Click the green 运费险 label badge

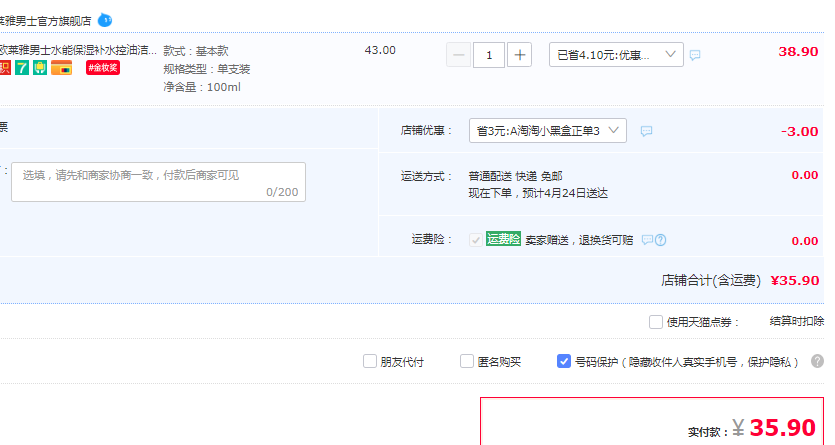pos(503,239)
